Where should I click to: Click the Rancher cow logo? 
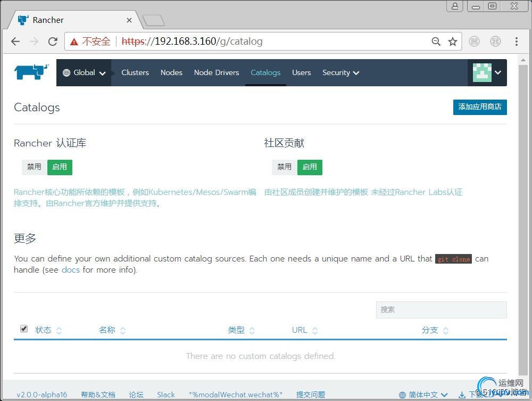pyautogui.click(x=31, y=72)
